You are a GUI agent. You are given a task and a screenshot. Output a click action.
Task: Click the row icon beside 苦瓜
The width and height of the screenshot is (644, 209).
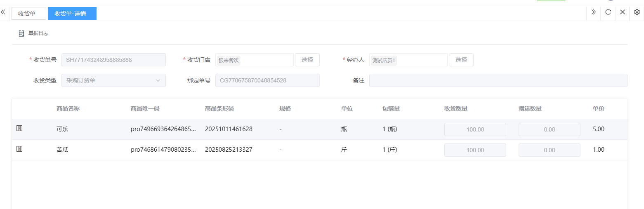pos(19,149)
